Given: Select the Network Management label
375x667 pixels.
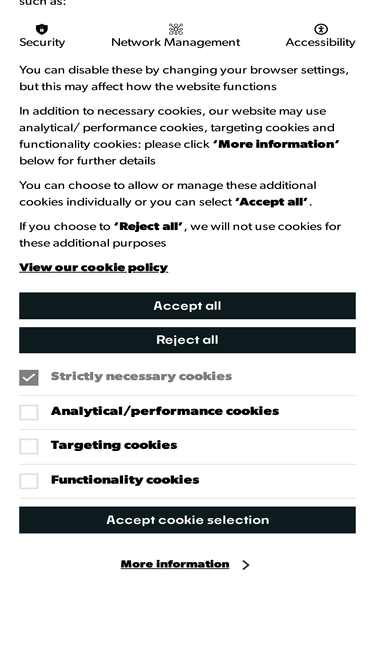Looking at the screenshot, I should (x=176, y=43).
